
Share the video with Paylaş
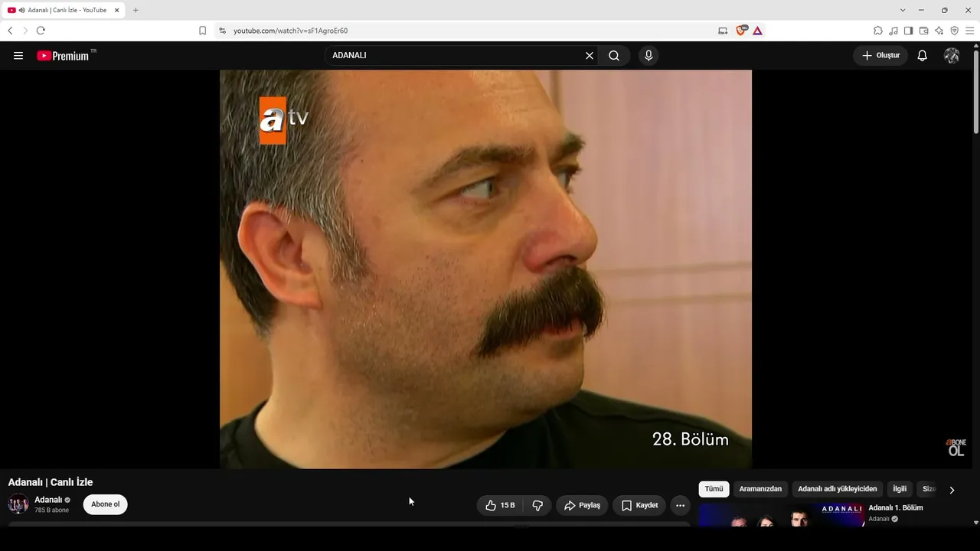click(582, 505)
